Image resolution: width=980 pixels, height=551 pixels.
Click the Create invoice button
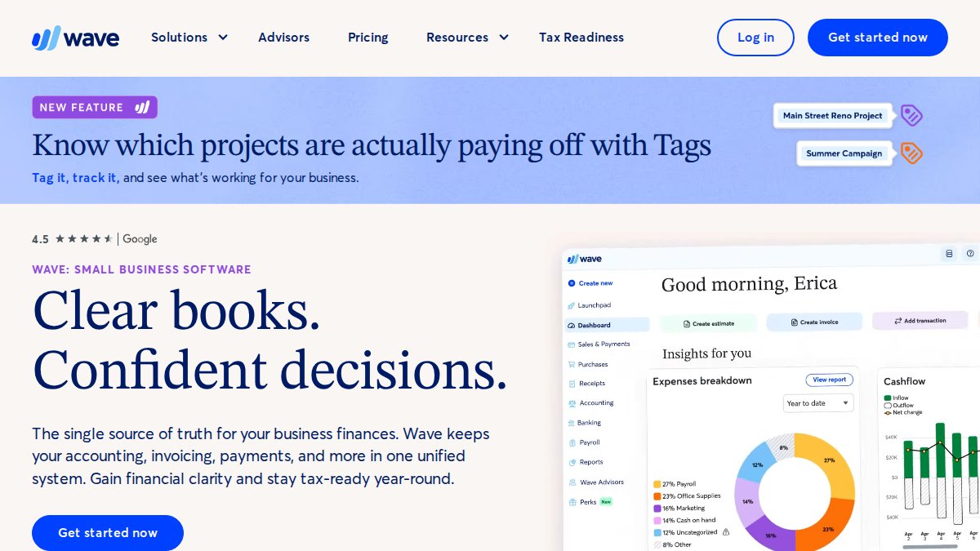pyautogui.click(x=814, y=322)
